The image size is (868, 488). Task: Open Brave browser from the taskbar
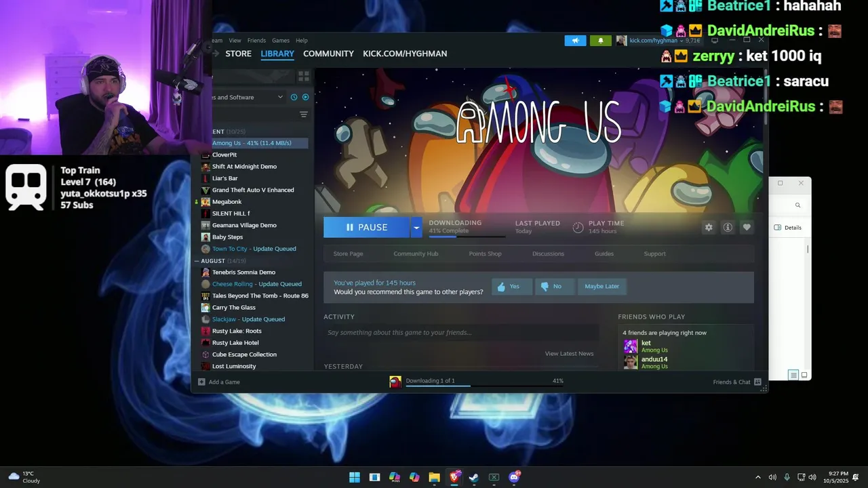pos(454,477)
